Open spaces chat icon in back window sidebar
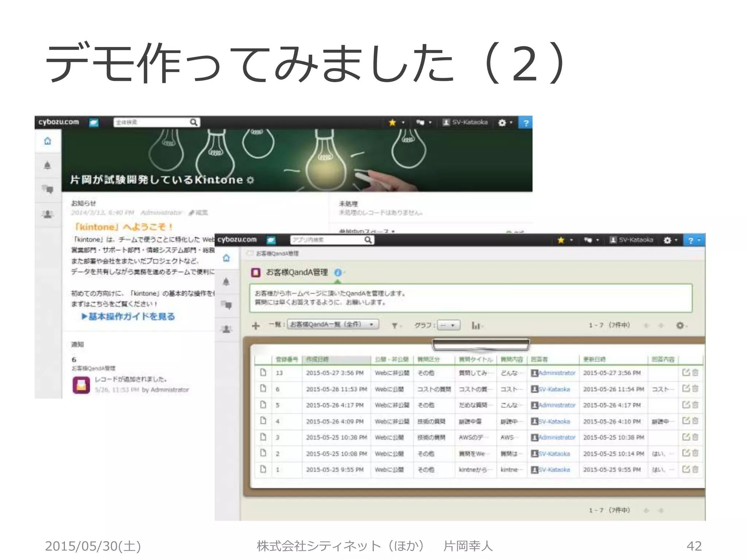Viewport: 747px width, 560px height. [x=47, y=189]
